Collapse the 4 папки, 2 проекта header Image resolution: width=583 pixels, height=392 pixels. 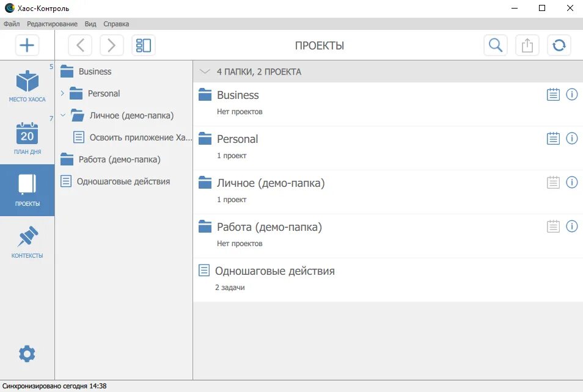(205, 71)
